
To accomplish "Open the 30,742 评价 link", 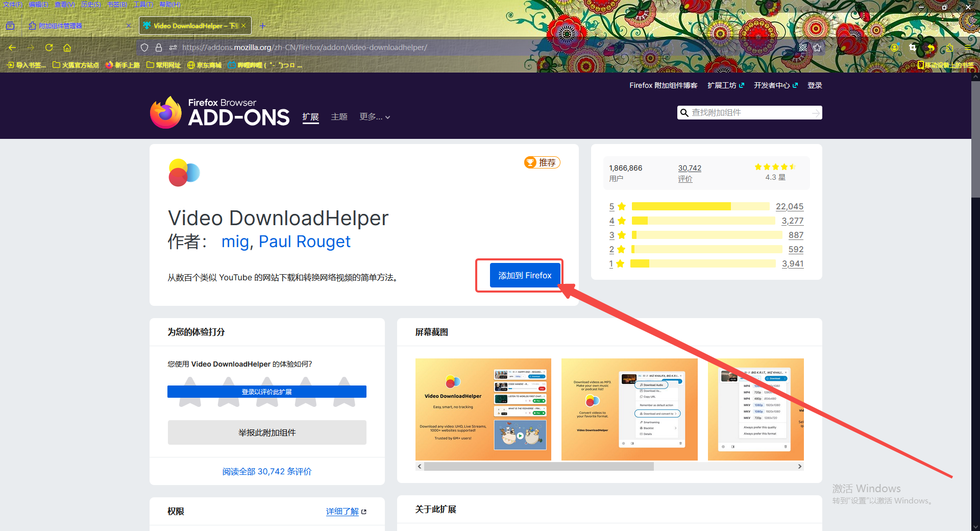I will 690,173.
